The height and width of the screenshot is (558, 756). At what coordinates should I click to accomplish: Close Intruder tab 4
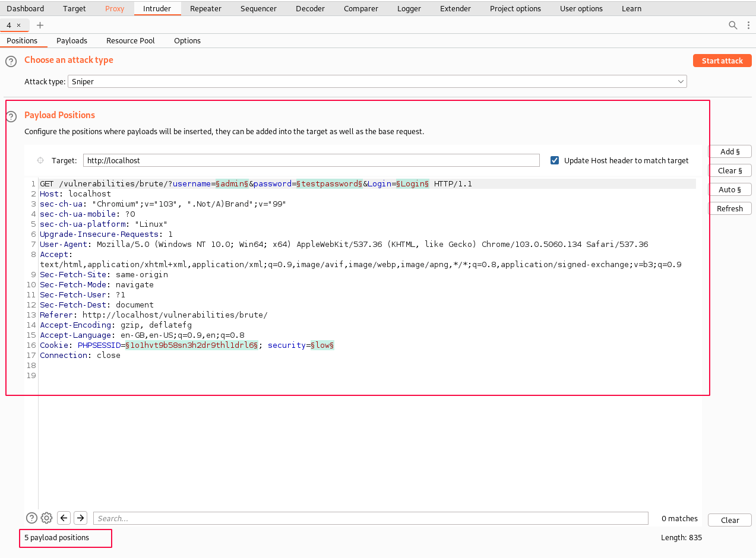tap(18, 25)
